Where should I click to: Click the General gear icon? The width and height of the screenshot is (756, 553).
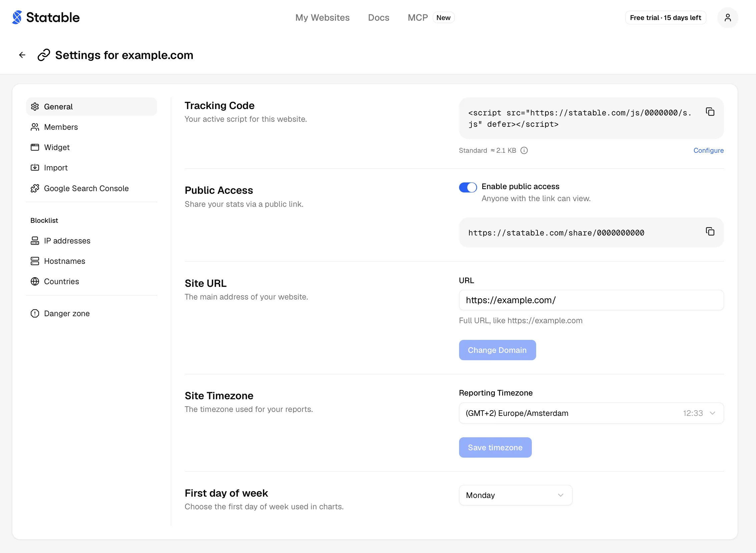35,107
